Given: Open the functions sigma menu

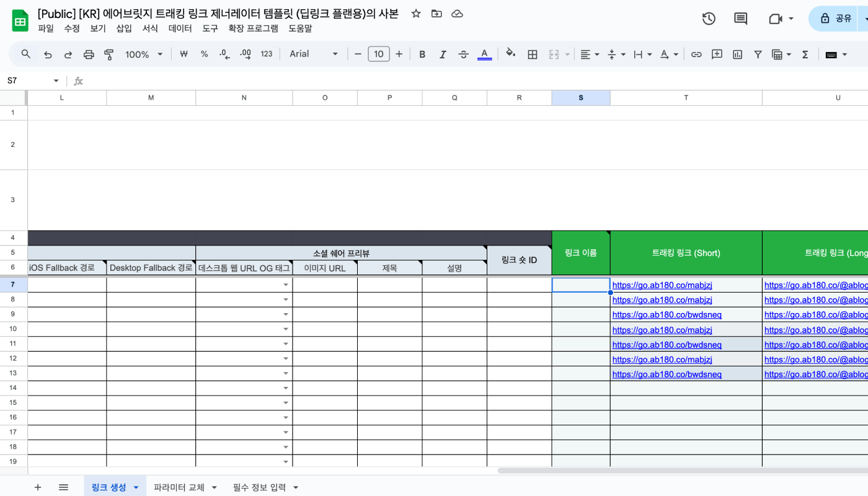Looking at the screenshot, I should [x=805, y=54].
